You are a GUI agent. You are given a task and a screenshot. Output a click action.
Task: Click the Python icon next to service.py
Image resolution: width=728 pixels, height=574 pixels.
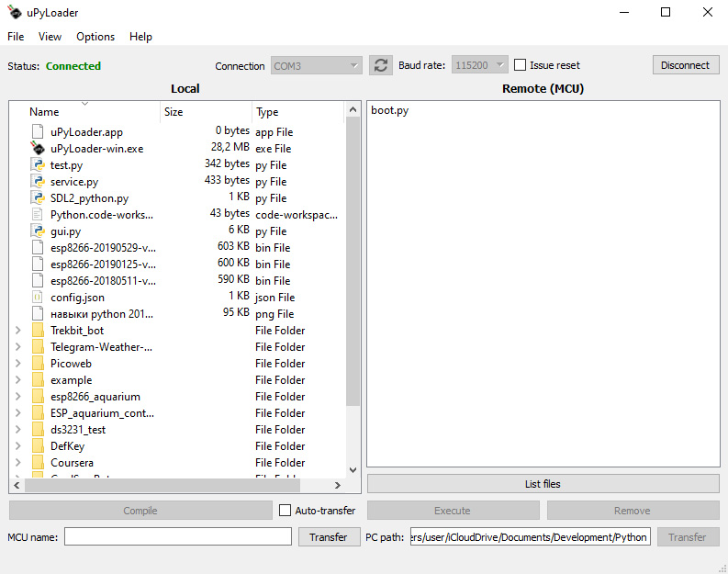(x=38, y=182)
